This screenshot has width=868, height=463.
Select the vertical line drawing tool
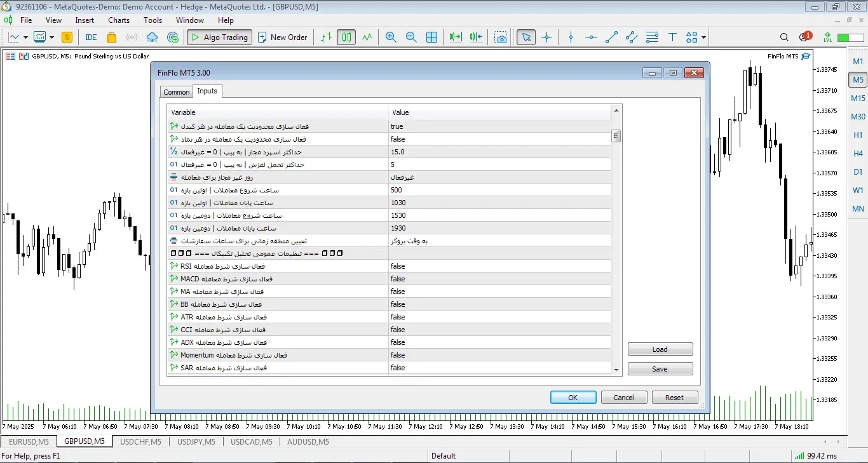[x=571, y=37]
